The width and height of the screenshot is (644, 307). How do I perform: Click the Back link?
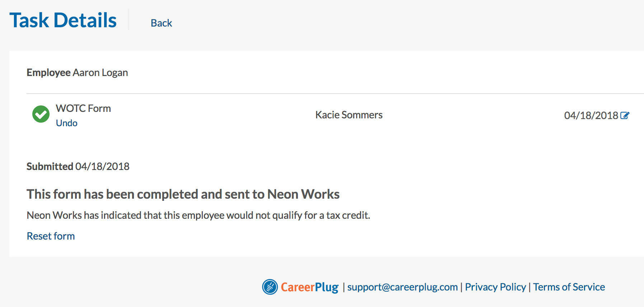coord(161,23)
